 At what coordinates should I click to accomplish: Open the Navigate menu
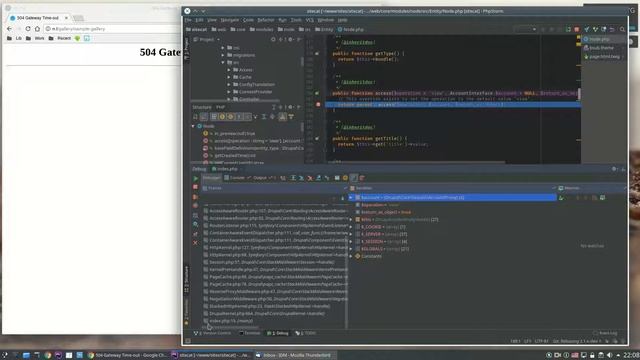(229, 20)
